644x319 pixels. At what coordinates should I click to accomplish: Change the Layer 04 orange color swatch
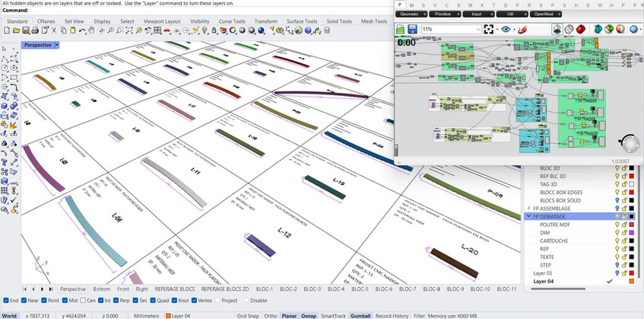pyautogui.click(x=632, y=281)
